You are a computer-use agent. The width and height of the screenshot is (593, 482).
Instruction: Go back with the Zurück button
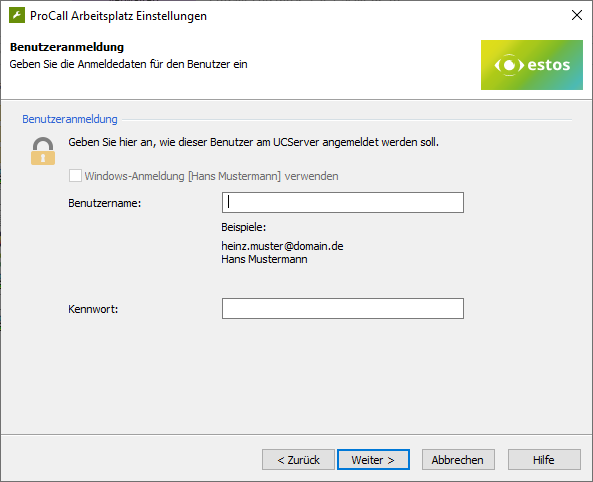[298, 460]
